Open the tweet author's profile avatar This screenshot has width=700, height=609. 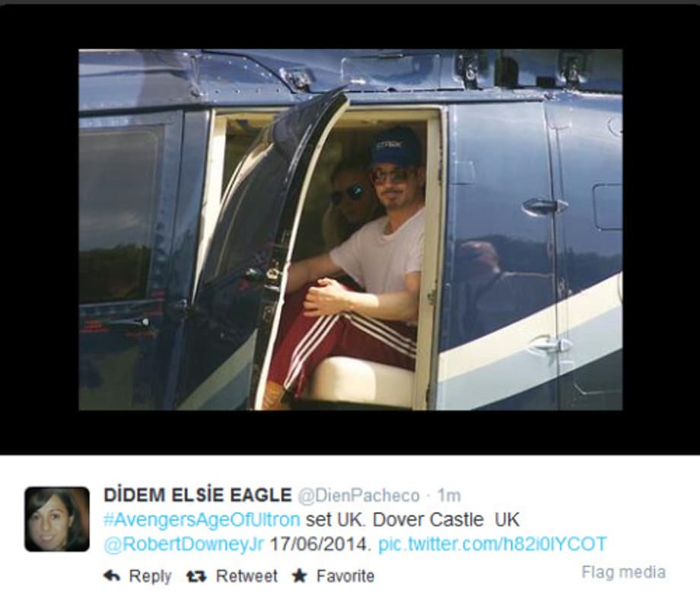57,519
